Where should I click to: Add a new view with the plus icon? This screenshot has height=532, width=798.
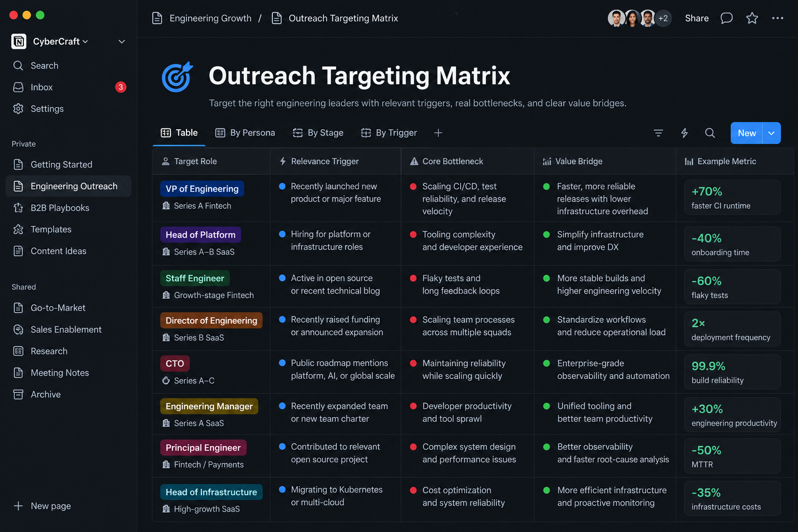(438, 133)
